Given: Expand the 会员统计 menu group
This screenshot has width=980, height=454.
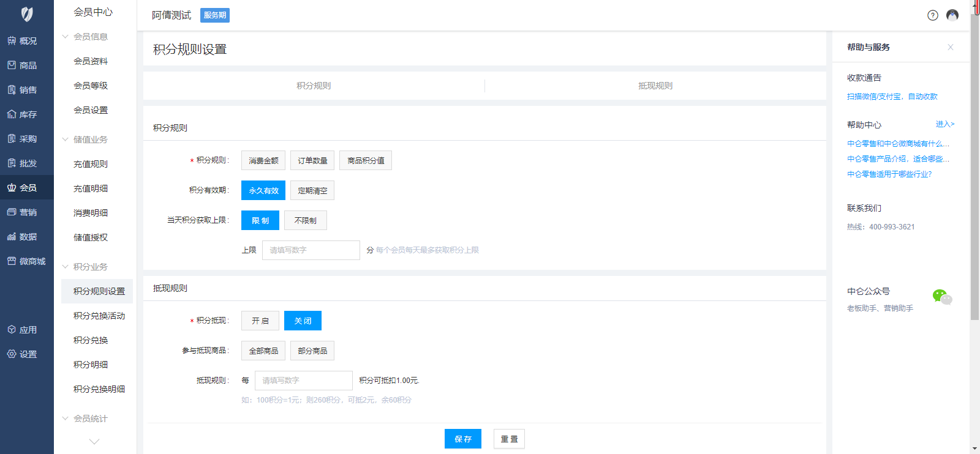Looking at the screenshot, I should pyautogui.click(x=66, y=419).
